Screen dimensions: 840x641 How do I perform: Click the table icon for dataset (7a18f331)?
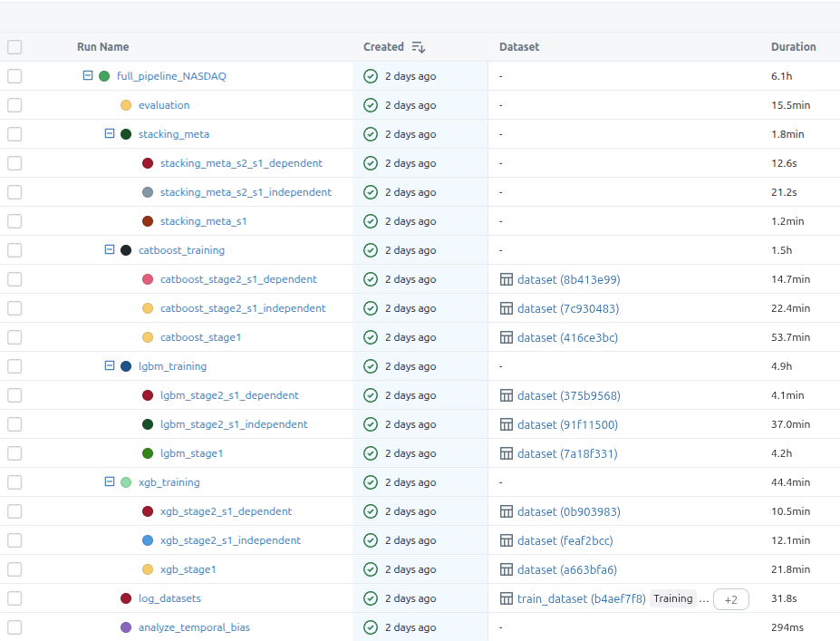507,453
